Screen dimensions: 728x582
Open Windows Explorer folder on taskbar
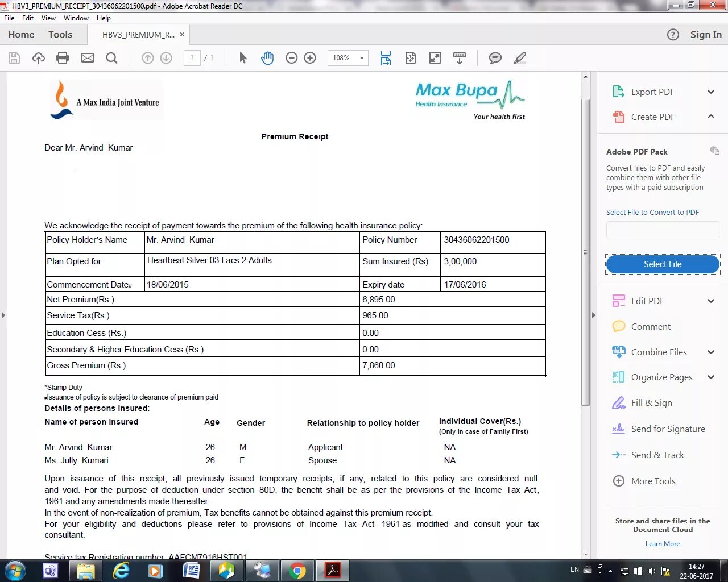(85, 571)
